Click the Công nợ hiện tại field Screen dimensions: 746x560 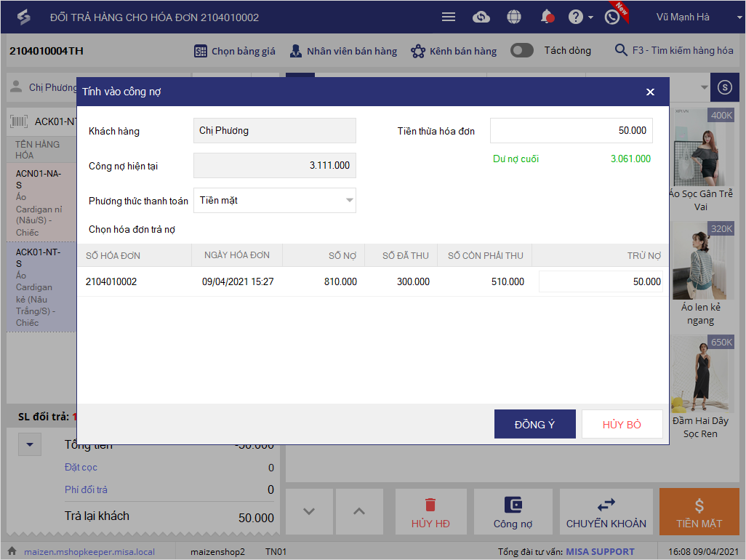pos(275,165)
